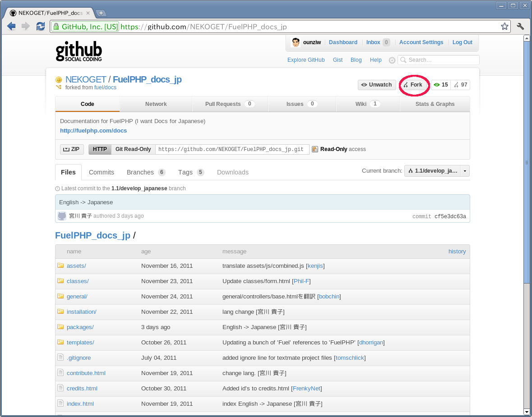The width and height of the screenshot is (532, 417).
Task: Fork this repository
Action: 413,85
